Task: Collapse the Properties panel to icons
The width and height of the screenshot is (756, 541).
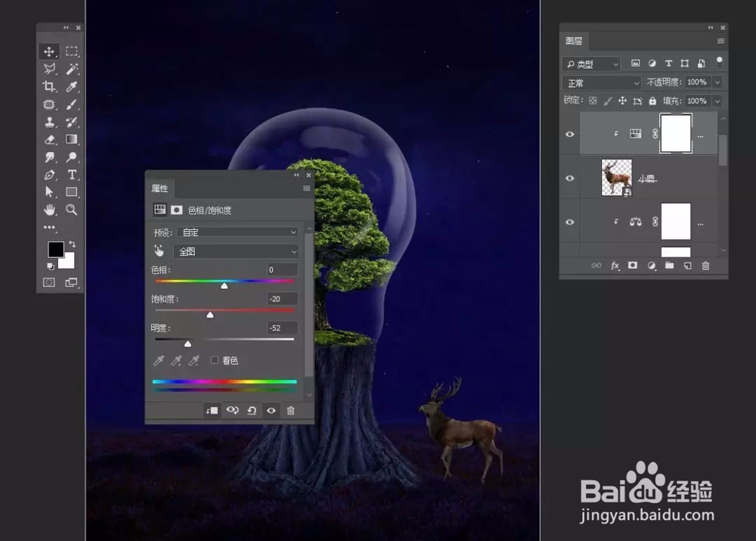Action: 296,176
